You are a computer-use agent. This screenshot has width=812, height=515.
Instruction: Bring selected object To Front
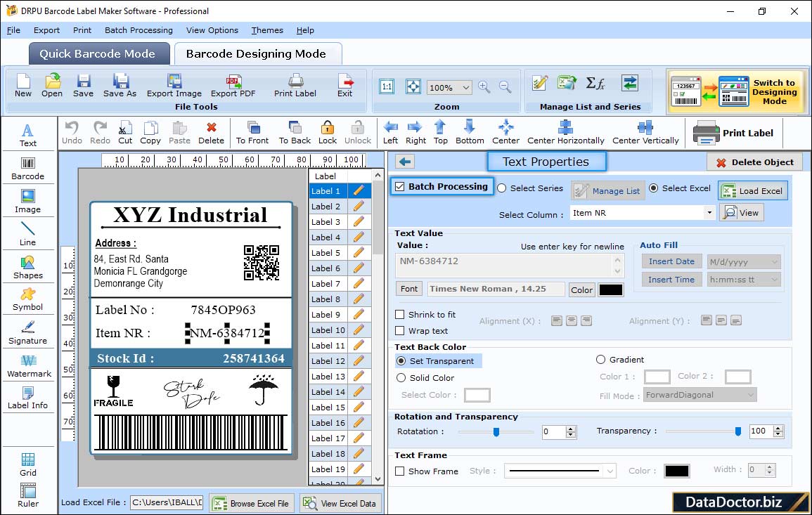(x=252, y=133)
